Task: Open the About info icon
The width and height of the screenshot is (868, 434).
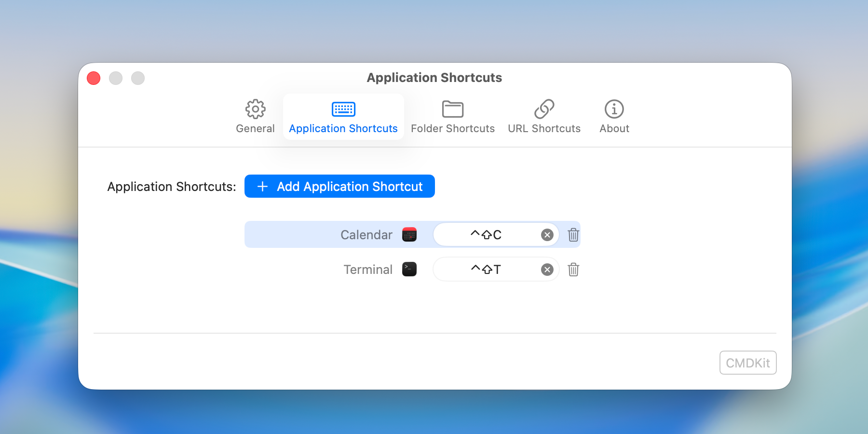Action: [613, 109]
